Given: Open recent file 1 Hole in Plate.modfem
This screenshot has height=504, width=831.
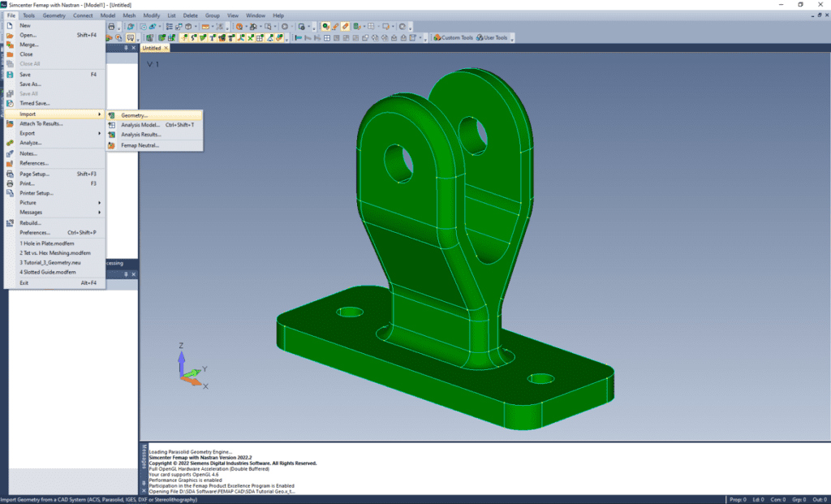Looking at the screenshot, I should (55, 243).
